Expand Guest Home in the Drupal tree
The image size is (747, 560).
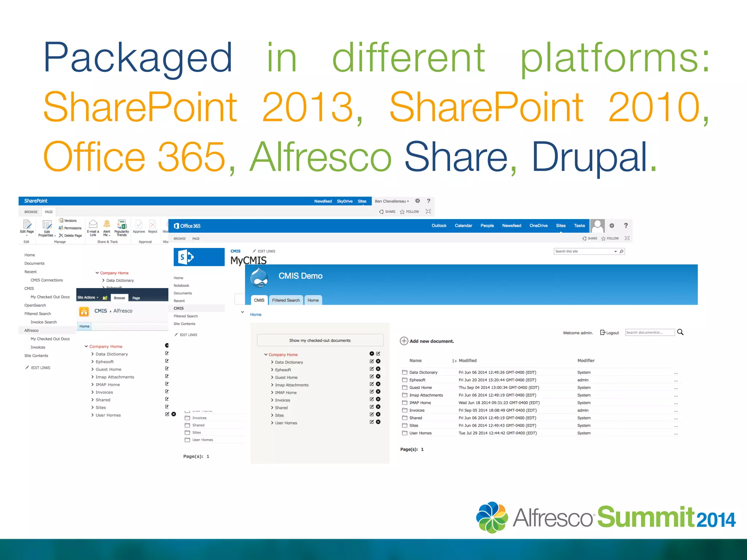(x=272, y=377)
